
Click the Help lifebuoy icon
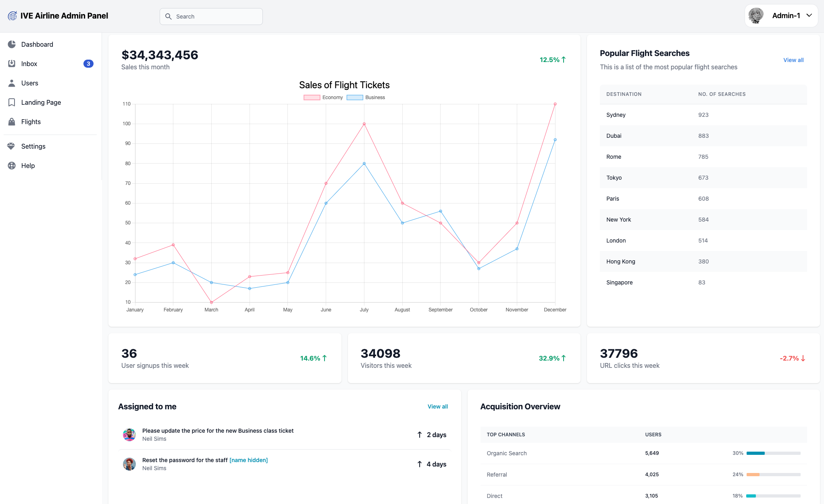click(12, 166)
